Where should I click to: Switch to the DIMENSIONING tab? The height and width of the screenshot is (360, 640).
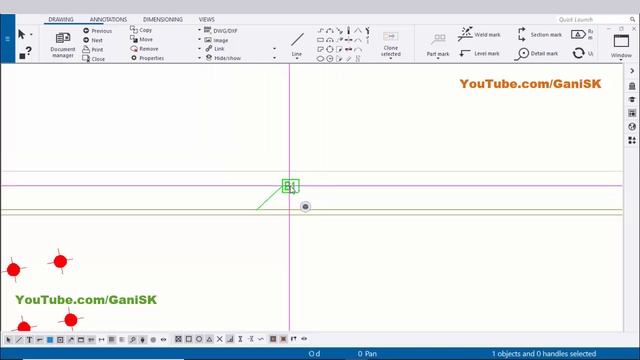tap(162, 20)
